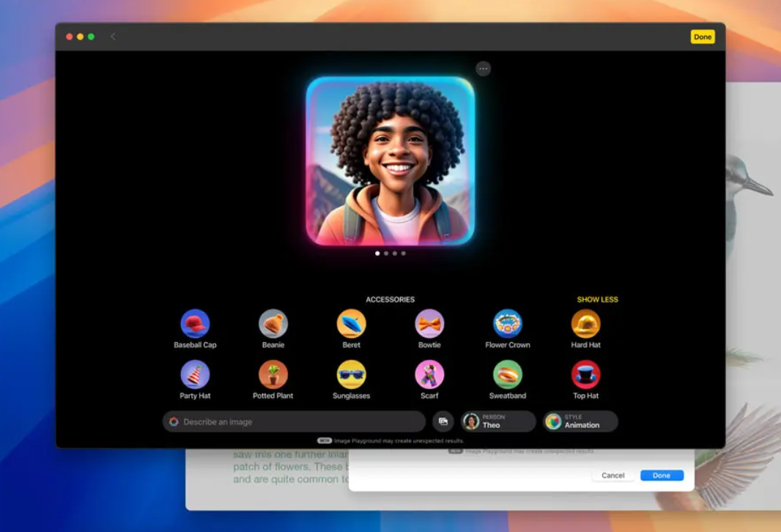Maximize window with green button
This screenshot has height=532, width=781.
tap(91, 37)
